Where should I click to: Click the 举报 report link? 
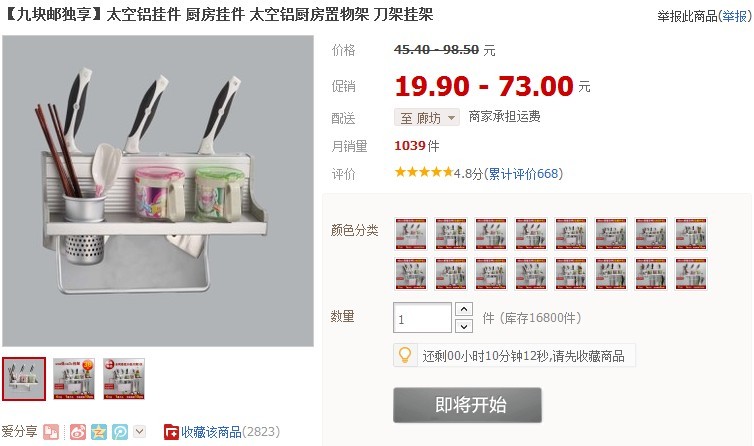[x=734, y=16]
